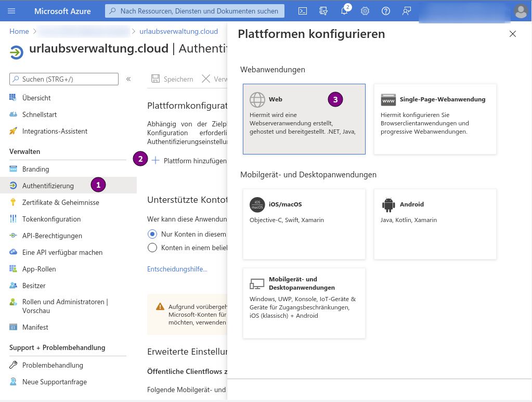
Task: Choose the Android platform card
Action: click(x=435, y=224)
